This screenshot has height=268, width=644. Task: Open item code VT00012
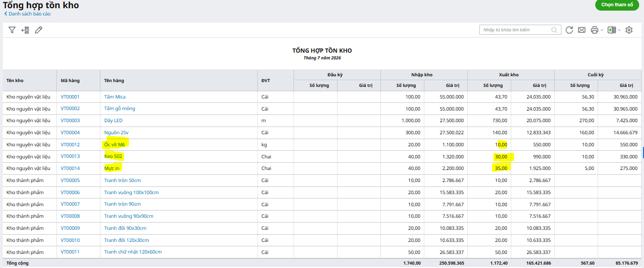(70, 145)
